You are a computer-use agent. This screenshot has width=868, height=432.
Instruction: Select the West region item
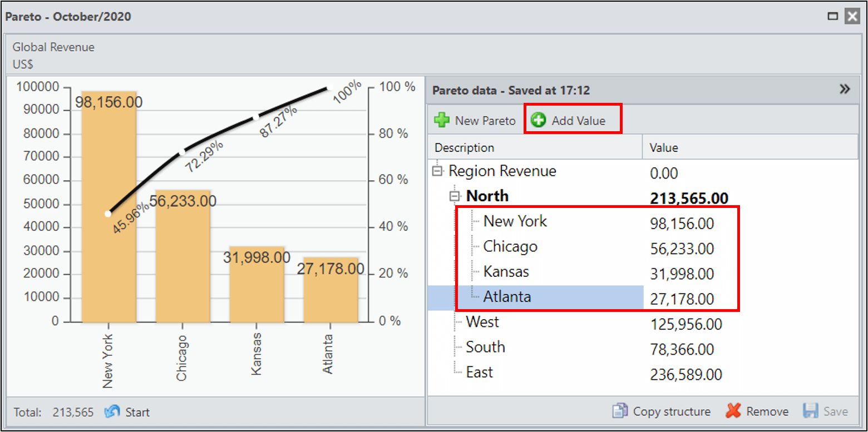tap(482, 322)
